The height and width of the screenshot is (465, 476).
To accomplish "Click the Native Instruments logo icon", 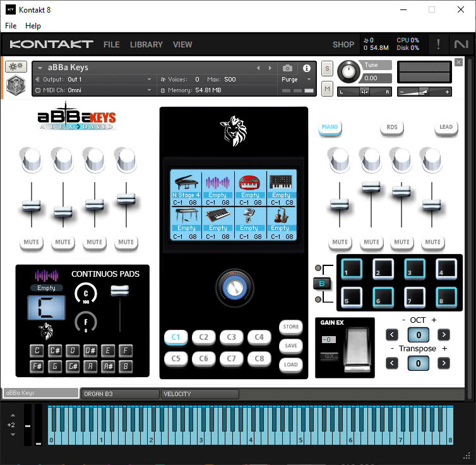I will pyautogui.click(x=461, y=44).
